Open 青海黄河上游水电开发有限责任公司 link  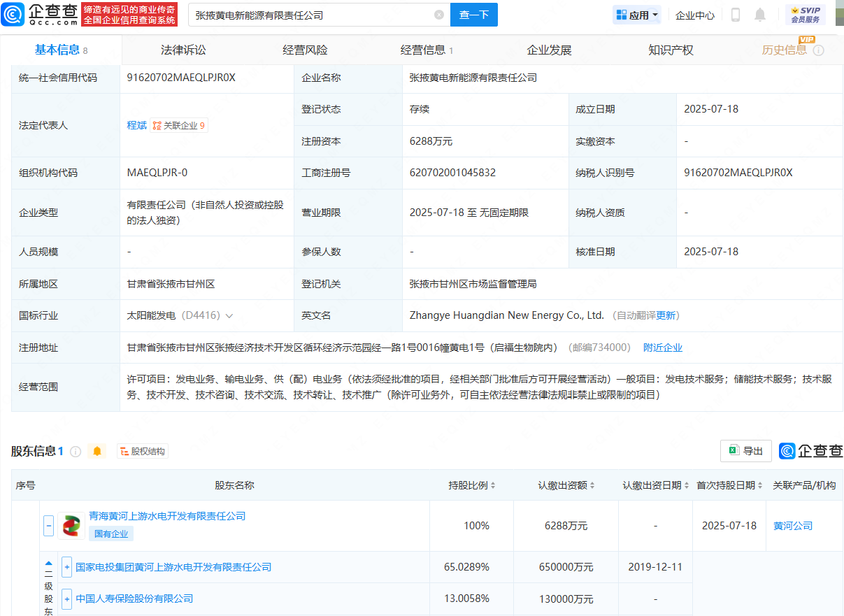tap(167, 516)
